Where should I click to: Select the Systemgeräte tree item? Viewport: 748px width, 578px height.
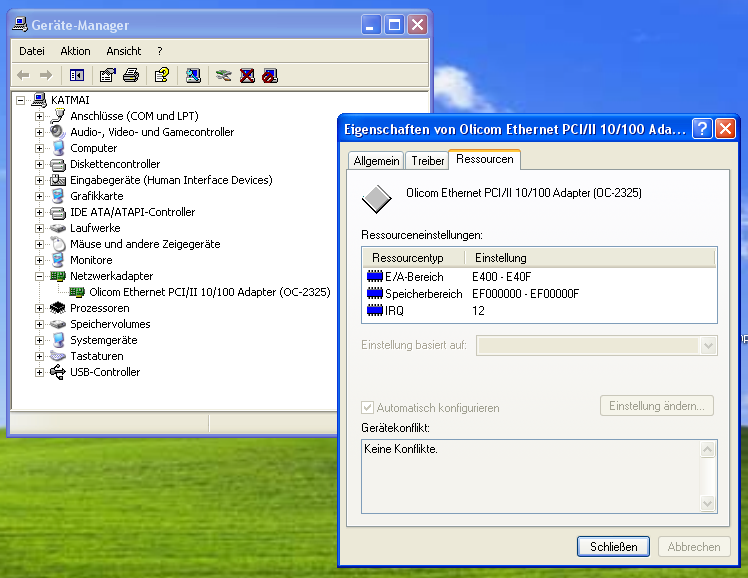click(104, 341)
